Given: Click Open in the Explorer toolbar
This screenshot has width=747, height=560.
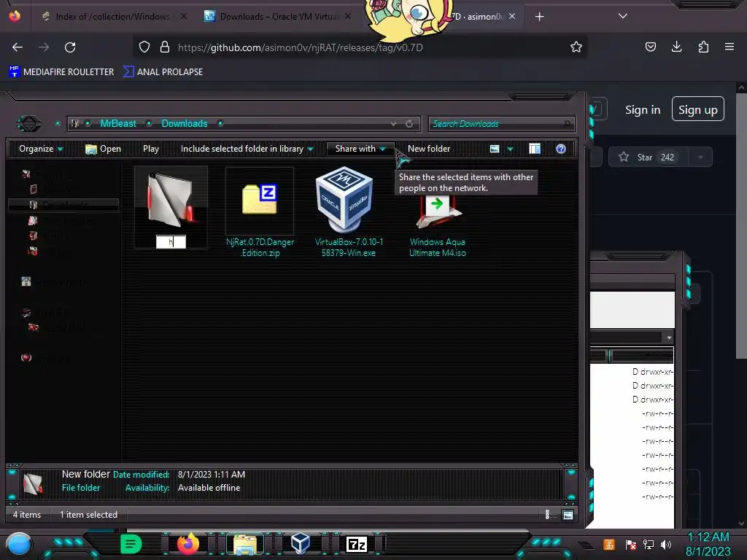Looking at the screenshot, I should [103, 149].
